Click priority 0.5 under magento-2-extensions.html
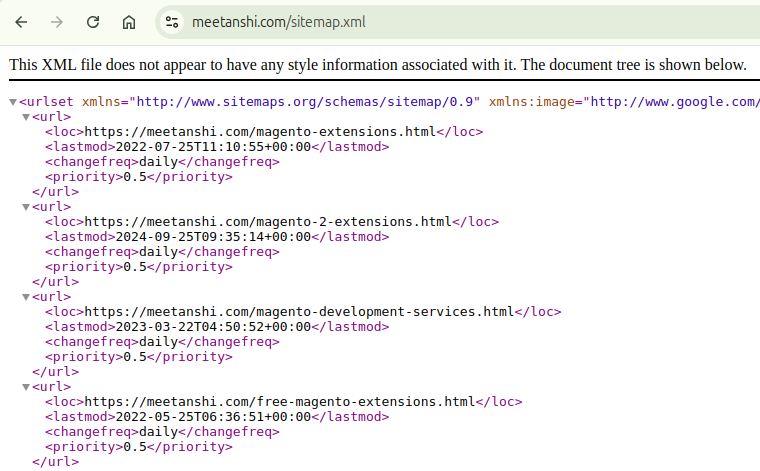The height and width of the screenshot is (471, 760). [135, 267]
